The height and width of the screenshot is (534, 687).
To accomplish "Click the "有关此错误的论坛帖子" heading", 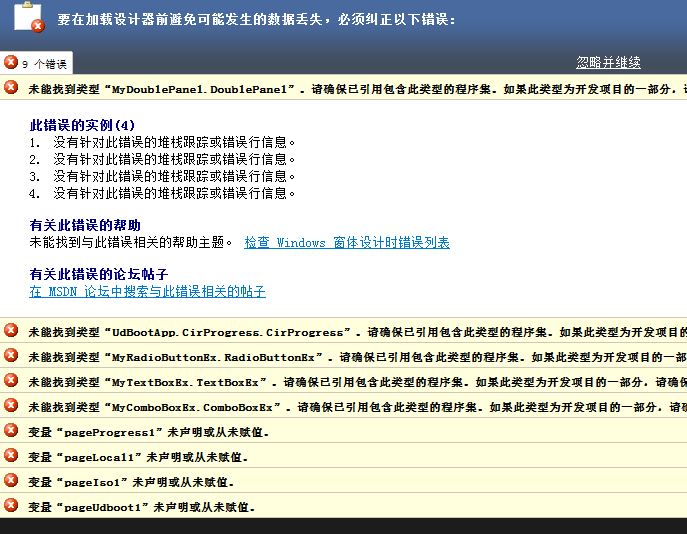I will tap(98, 274).
